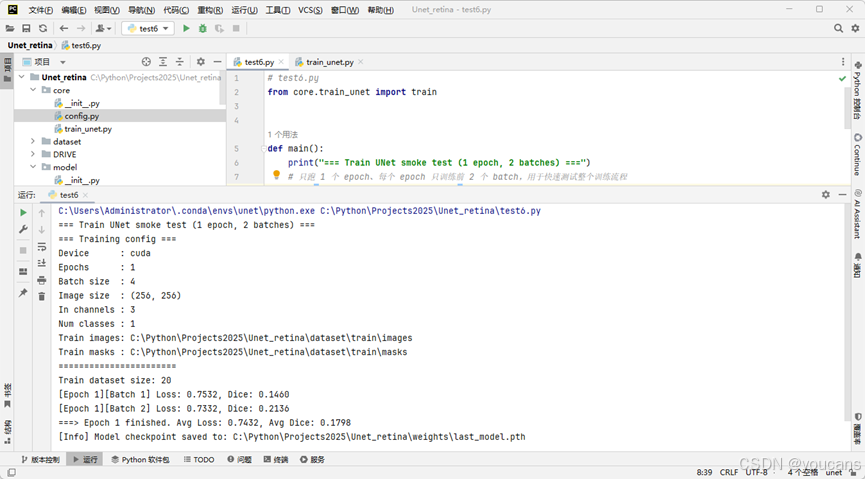The image size is (865, 479).
Task: Open the 重构(R) menu
Action: pos(210,10)
